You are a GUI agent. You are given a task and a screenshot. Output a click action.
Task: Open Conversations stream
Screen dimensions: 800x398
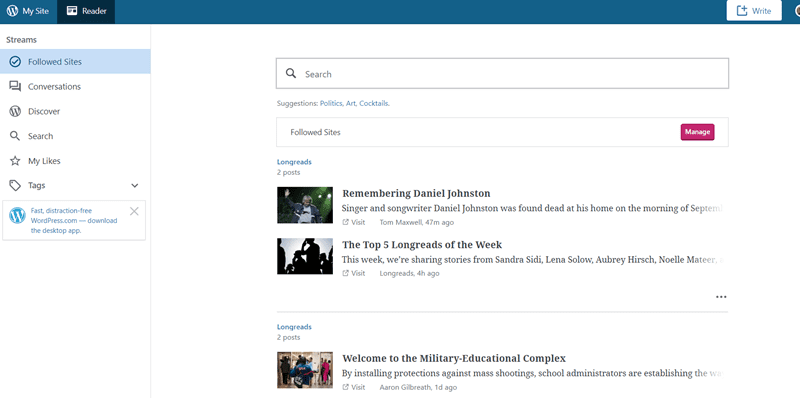coord(75,87)
